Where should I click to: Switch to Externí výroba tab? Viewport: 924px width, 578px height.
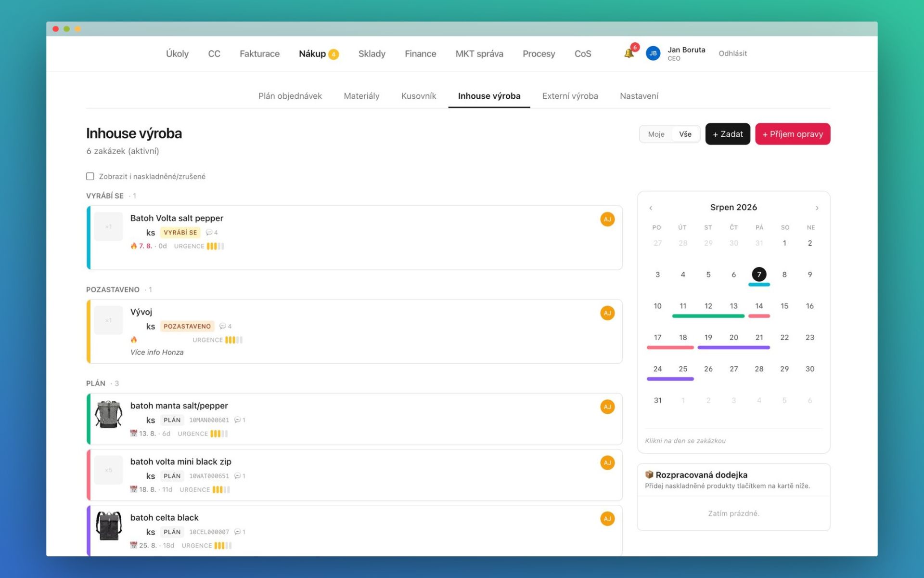[570, 96]
